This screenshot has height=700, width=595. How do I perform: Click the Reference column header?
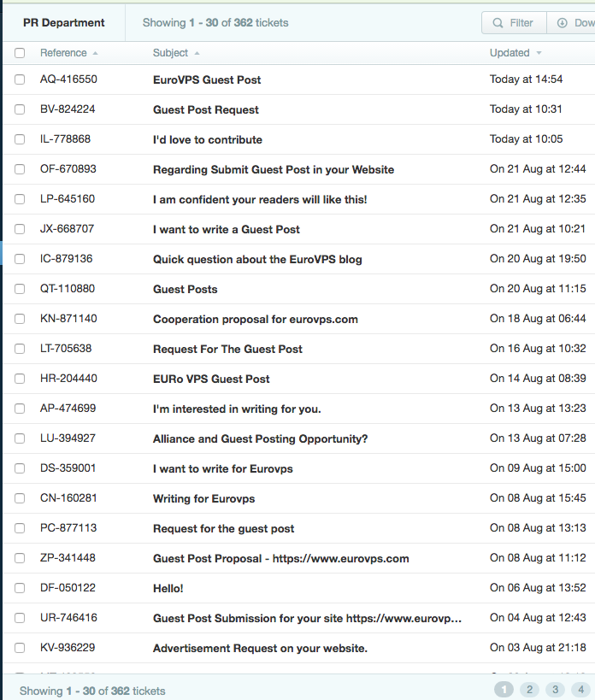coord(63,53)
